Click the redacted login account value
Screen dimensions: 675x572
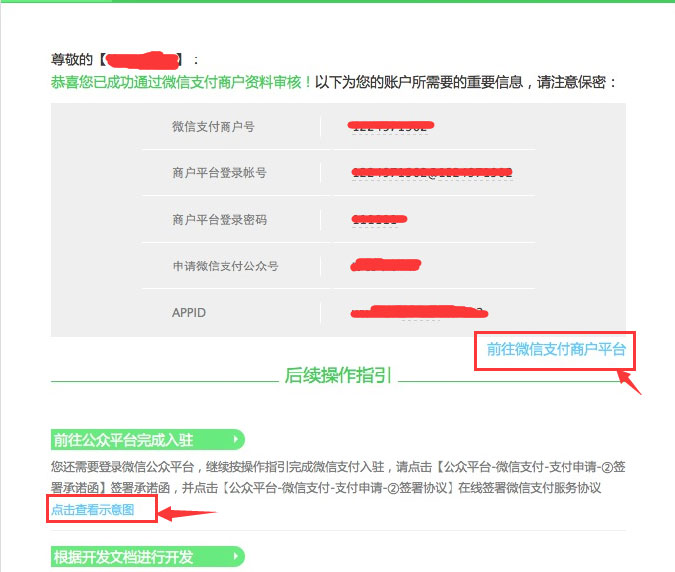click(432, 173)
